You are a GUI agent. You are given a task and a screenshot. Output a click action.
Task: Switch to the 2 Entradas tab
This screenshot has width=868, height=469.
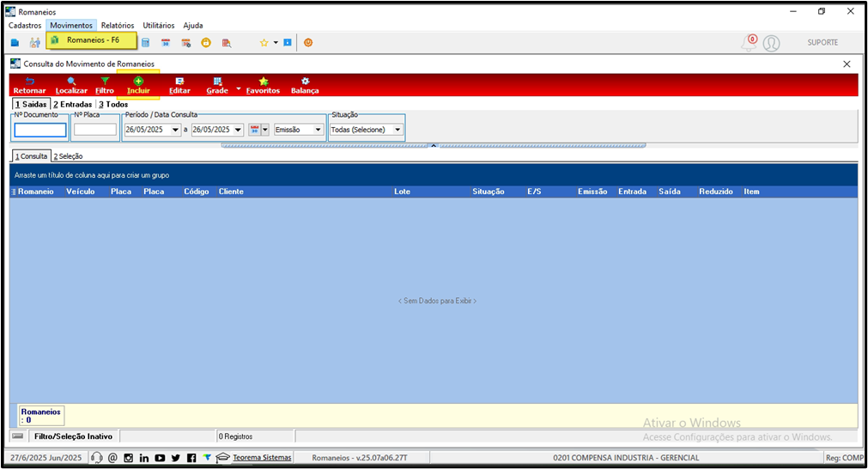click(x=72, y=104)
